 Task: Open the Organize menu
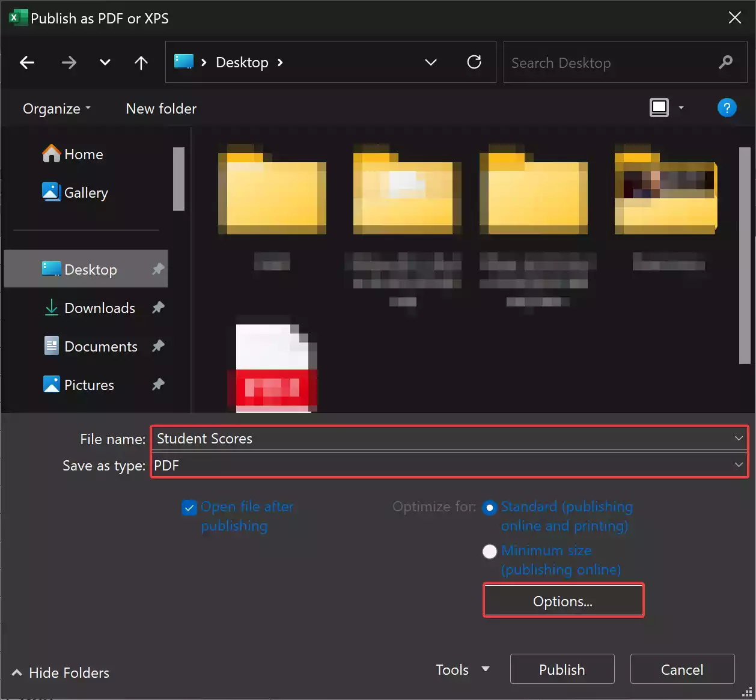56,109
